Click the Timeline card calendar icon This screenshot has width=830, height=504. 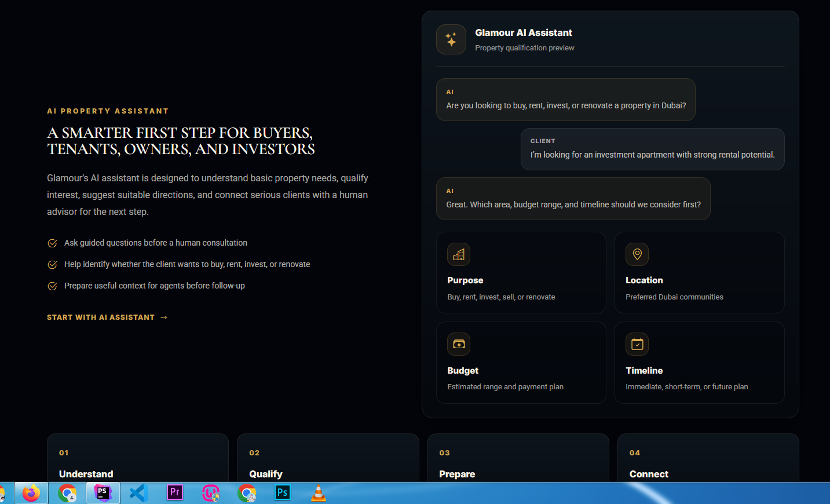point(637,344)
